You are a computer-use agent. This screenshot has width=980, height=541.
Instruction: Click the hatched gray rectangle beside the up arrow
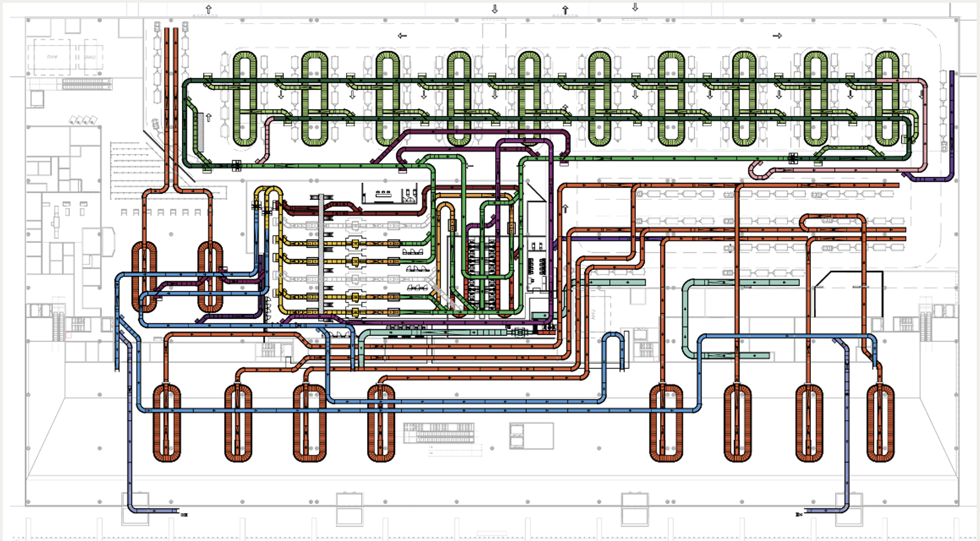pyautogui.click(x=200, y=132)
